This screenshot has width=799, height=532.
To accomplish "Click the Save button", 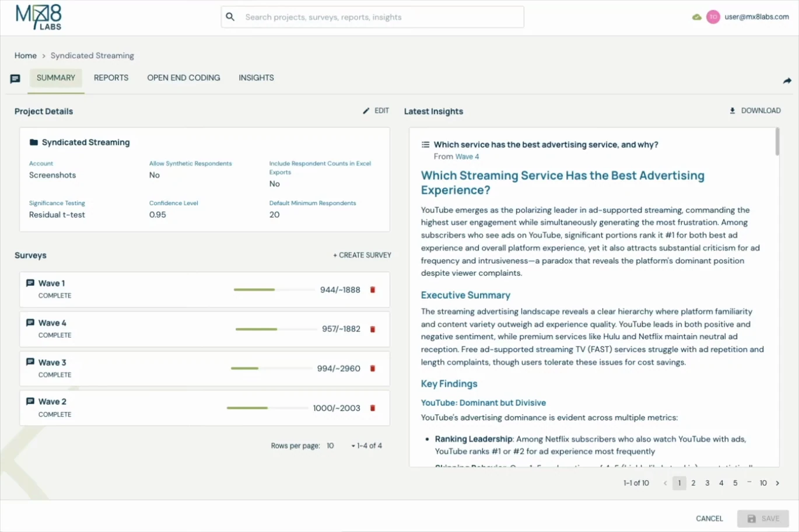I will pos(763,519).
